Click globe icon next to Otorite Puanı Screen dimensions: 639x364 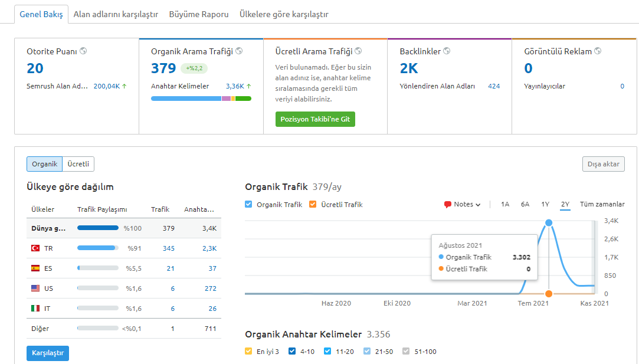(x=83, y=51)
